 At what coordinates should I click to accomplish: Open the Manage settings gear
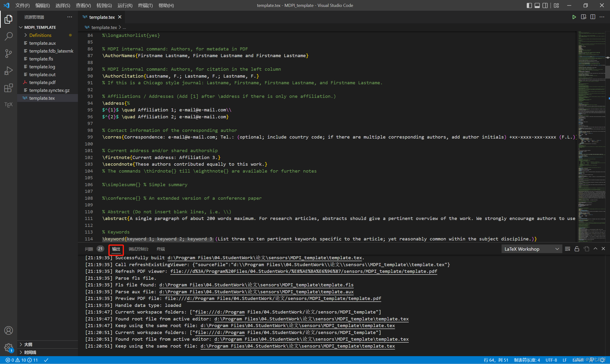pyautogui.click(x=8, y=347)
